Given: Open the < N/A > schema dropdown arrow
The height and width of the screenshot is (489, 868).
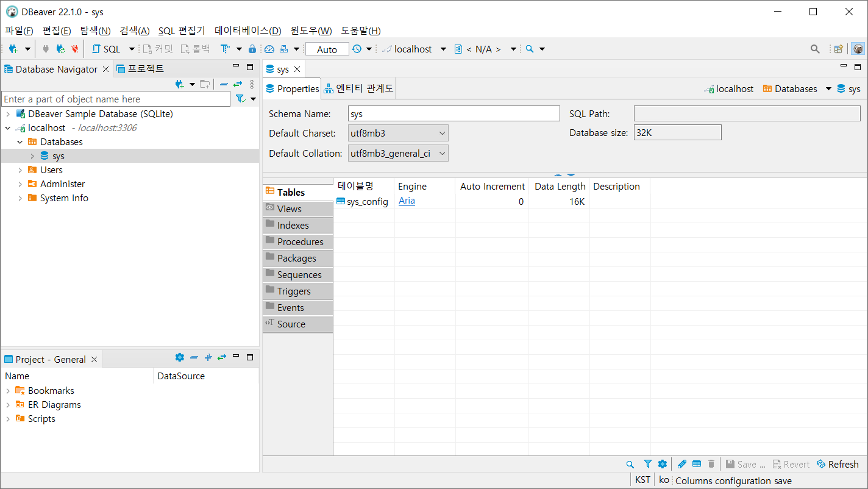Looking at the screenshot, I should (x=513, y=49).
